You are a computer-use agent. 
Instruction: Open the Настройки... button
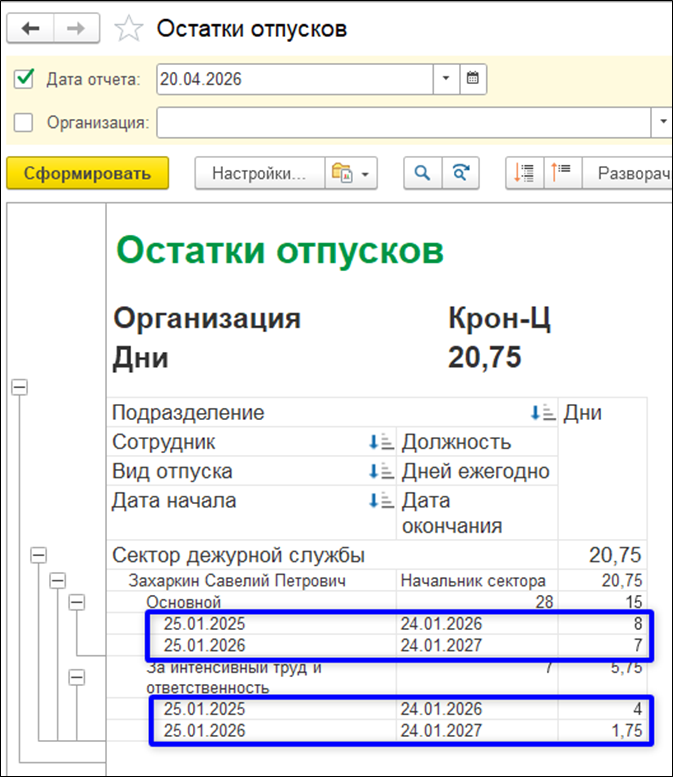click(x=260, y=173)
